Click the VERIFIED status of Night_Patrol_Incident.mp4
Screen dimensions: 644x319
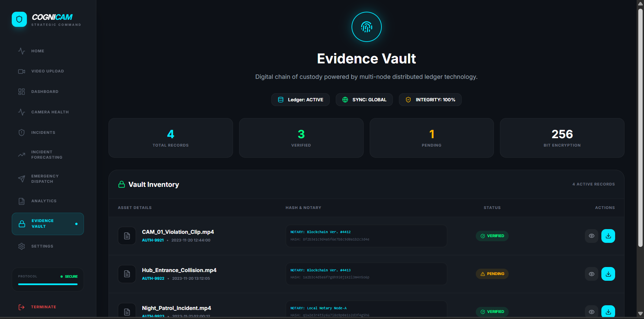[492, 312]
